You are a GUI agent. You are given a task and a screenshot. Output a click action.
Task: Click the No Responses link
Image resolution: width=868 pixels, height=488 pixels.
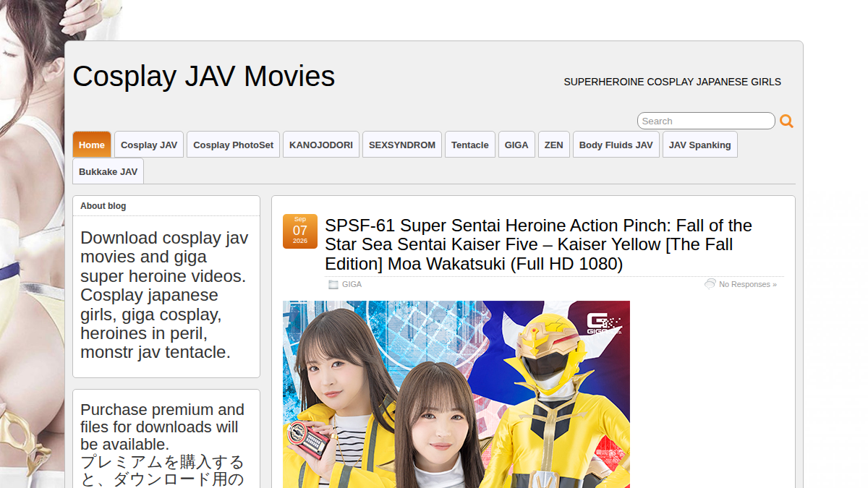(x=748, y=284)
